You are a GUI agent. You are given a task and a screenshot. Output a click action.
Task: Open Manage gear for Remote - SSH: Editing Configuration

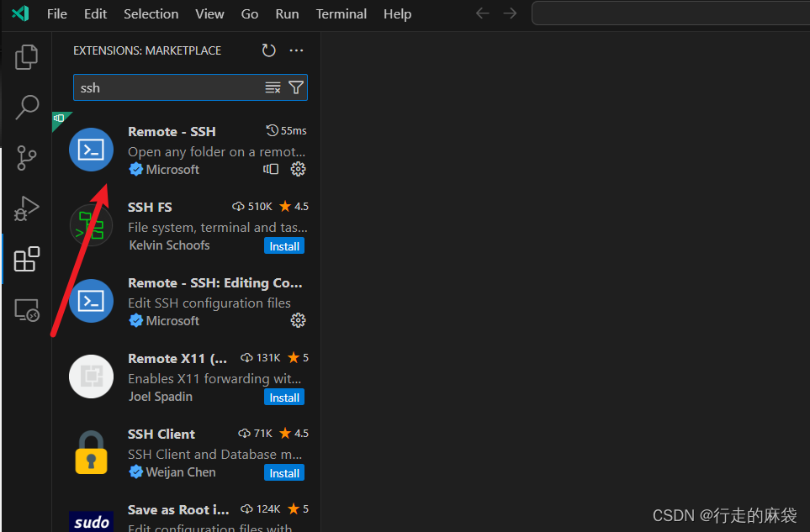pos(298,320)
